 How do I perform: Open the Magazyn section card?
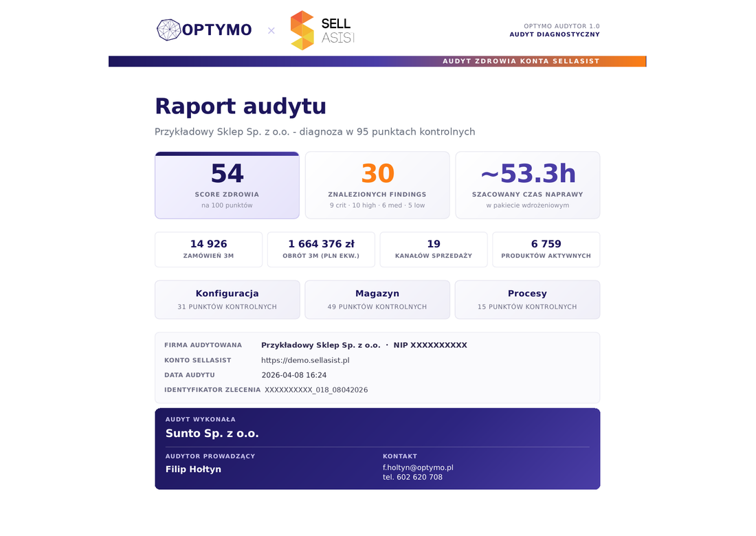(x=377, y=300)
